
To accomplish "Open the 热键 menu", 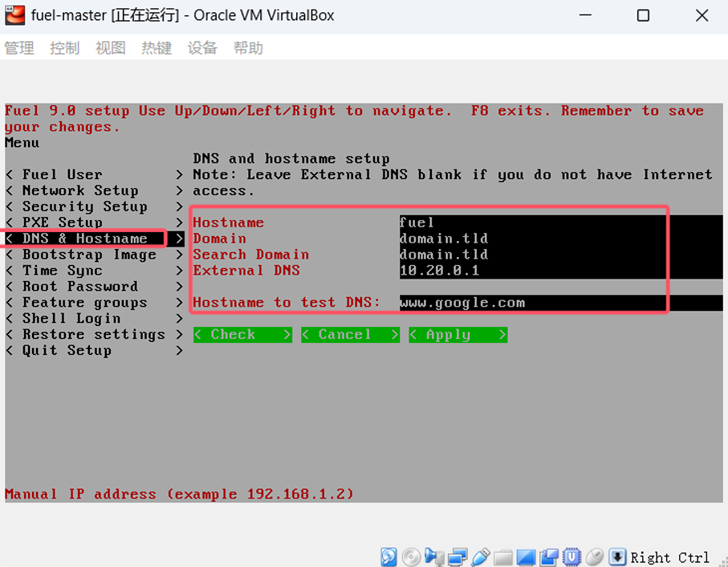I will coord(157,48).
